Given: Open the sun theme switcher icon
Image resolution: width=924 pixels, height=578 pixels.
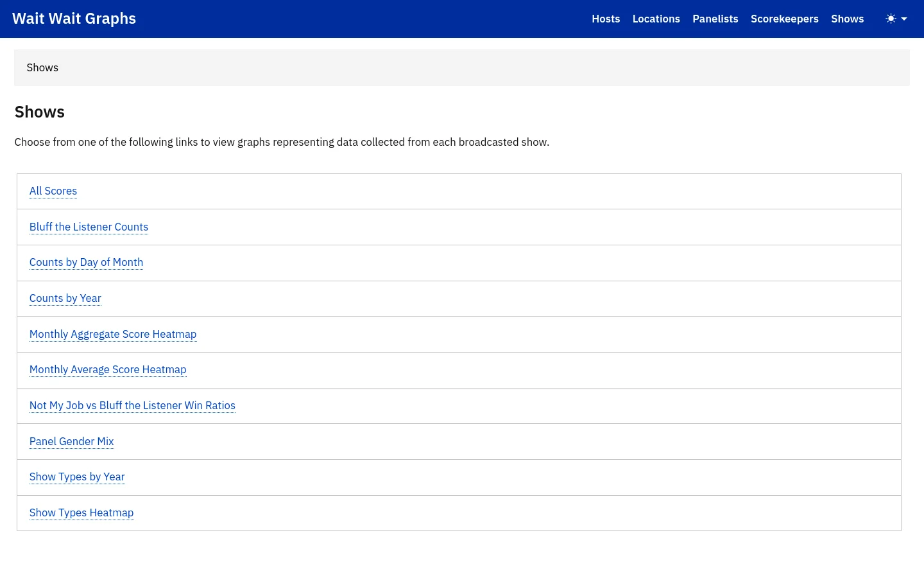Looking at the screenshot, I should coord(891,19).
